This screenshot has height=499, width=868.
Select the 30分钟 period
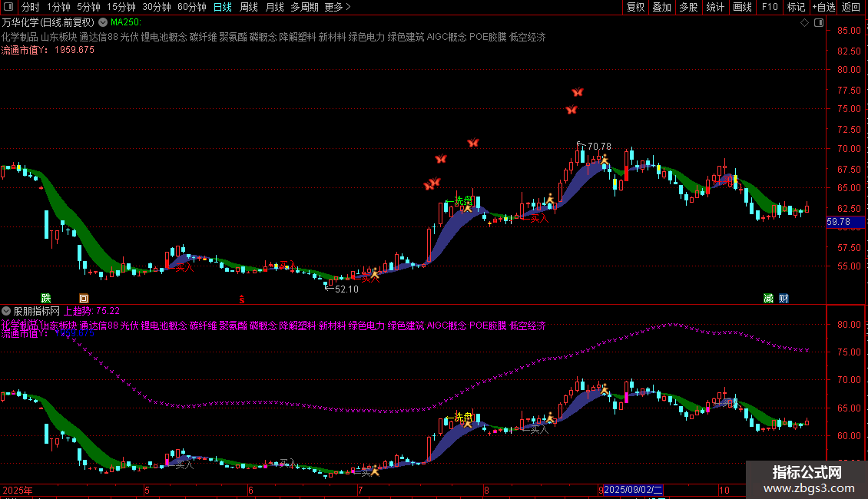coord(157,7)
